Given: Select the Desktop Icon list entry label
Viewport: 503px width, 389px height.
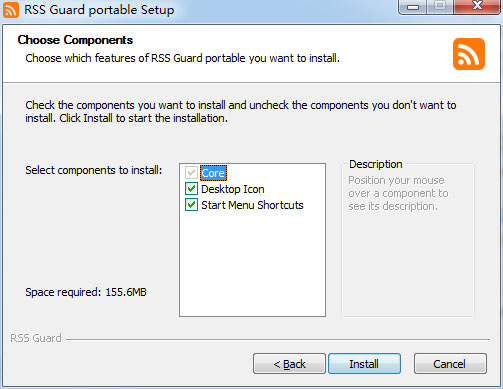Looking at the screenshot, I should coord(233,189).
